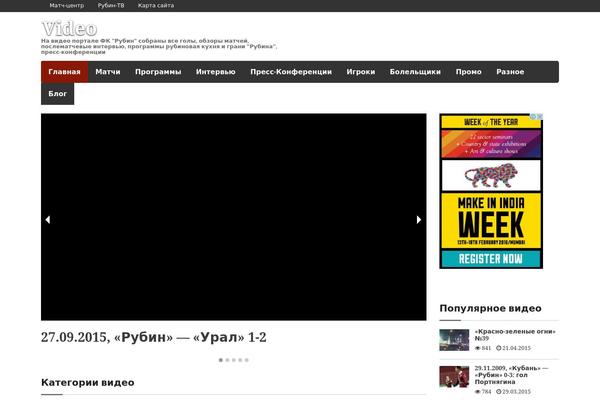
Task: Play the main black slider video area
Action: [234, 217]
